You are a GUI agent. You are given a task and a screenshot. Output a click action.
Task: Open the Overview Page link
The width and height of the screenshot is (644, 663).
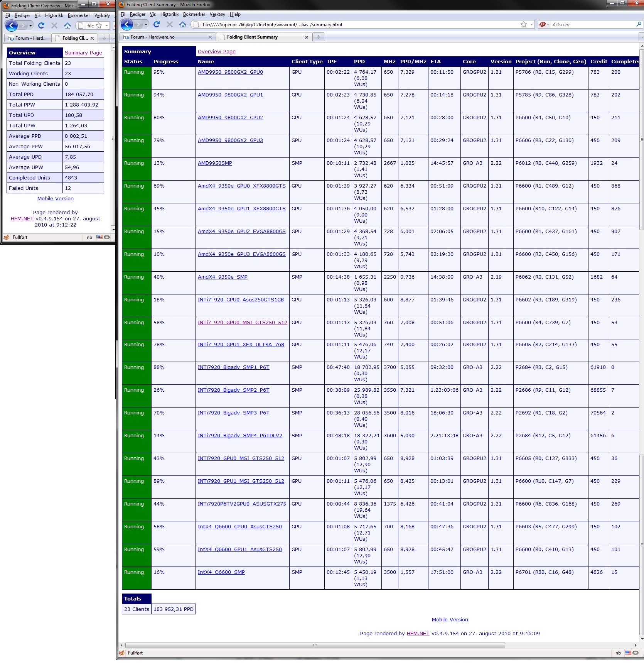tap(216, 51)
